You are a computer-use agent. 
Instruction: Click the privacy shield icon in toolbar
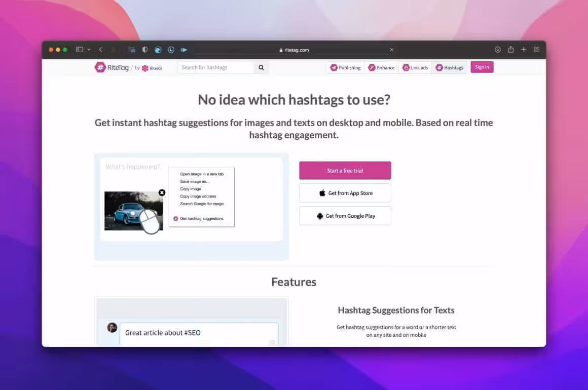click(x=145, y=50)
